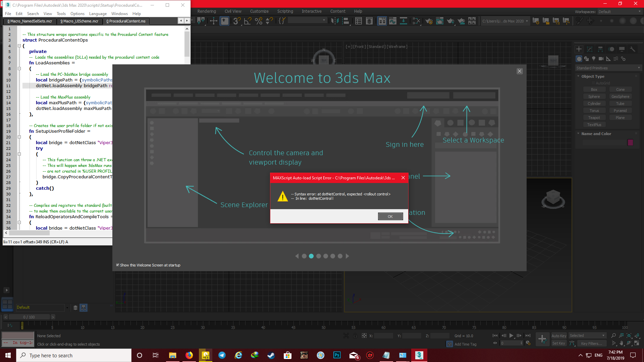
Task: Collapse fold marker at line 23 in editor
Action: (x=19, y=154)
